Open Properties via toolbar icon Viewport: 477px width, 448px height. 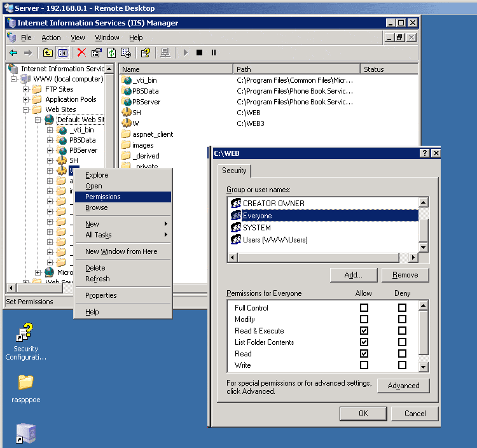click(x=97, y=53)
